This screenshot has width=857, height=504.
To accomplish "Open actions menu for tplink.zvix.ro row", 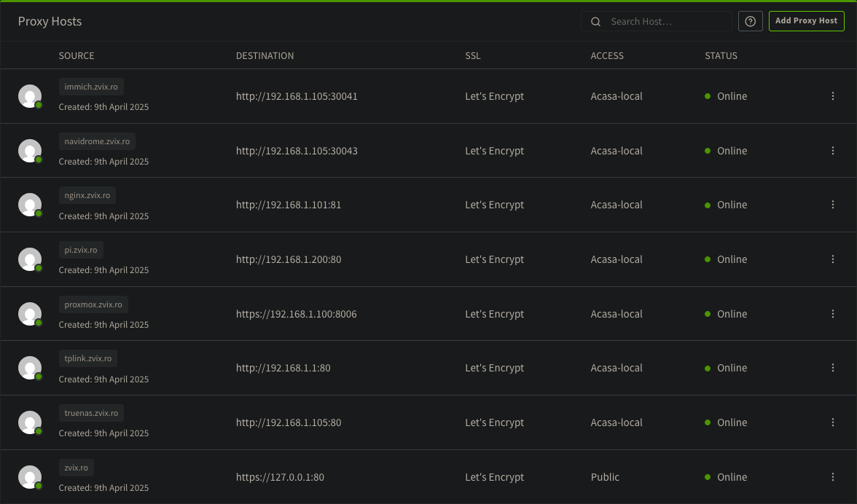I will 832,368.
